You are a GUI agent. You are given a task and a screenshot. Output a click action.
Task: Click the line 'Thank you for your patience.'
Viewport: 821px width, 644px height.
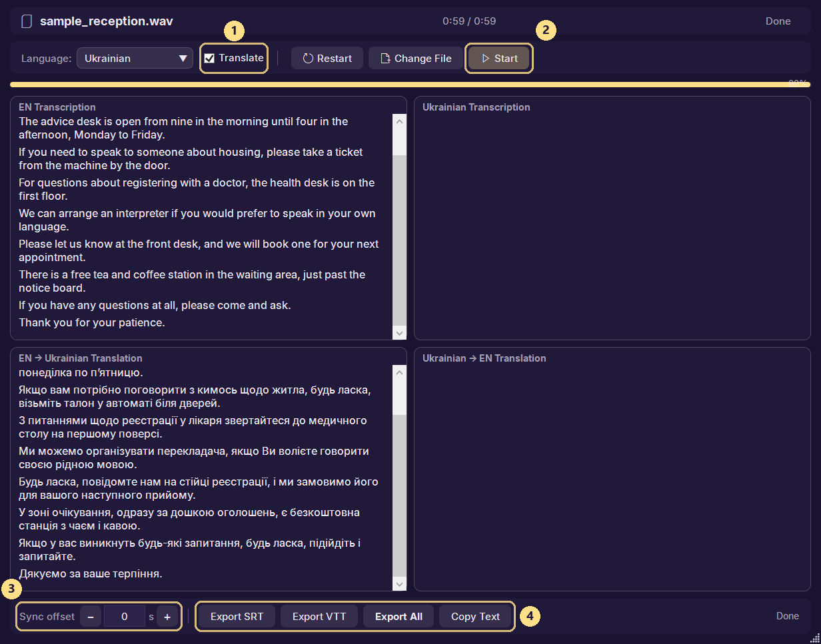[x=92, y=322]
